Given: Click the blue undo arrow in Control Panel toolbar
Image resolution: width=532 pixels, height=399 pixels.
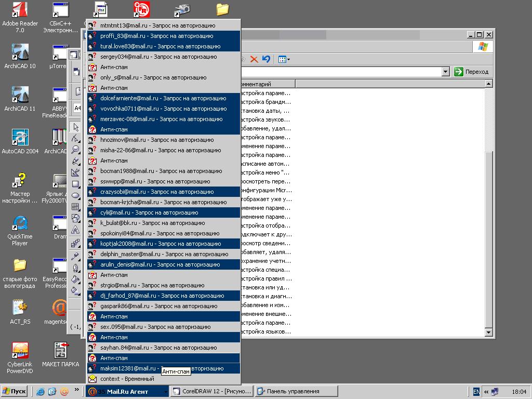Looking at the screenshot, I should [267, 59].
